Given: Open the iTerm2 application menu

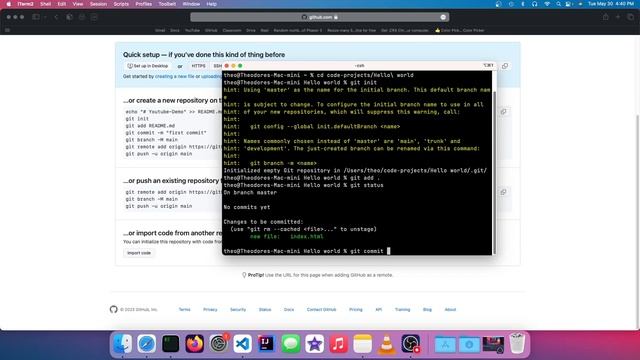Looking at the screenshot, I should [25, 4].
